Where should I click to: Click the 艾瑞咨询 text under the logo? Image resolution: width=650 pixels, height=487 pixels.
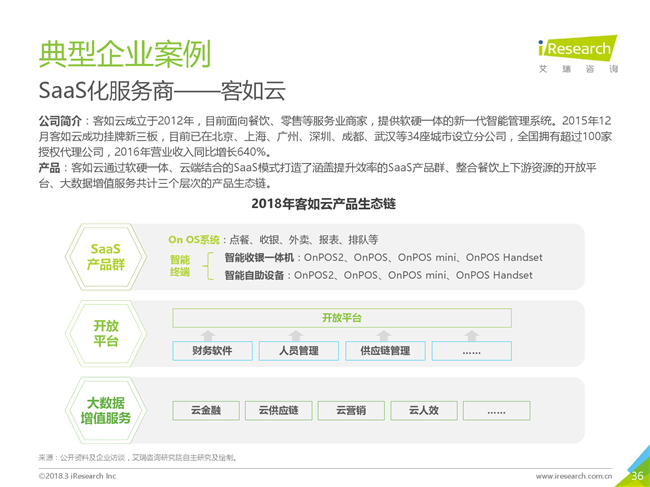coord(578,69)
